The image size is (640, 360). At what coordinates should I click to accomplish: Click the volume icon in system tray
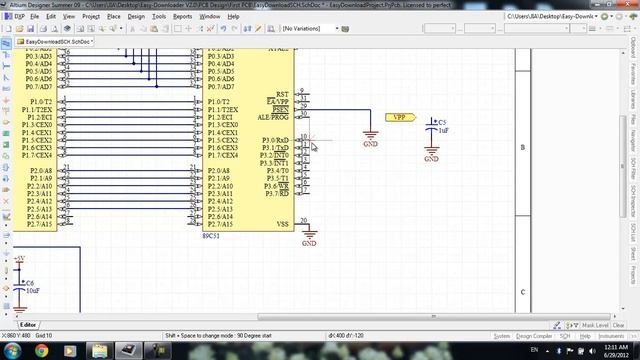[x=592, y=351]
